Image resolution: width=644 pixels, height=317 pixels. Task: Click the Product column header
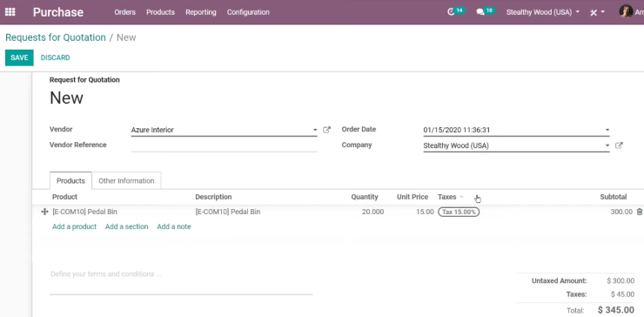(x=65, y=197)
